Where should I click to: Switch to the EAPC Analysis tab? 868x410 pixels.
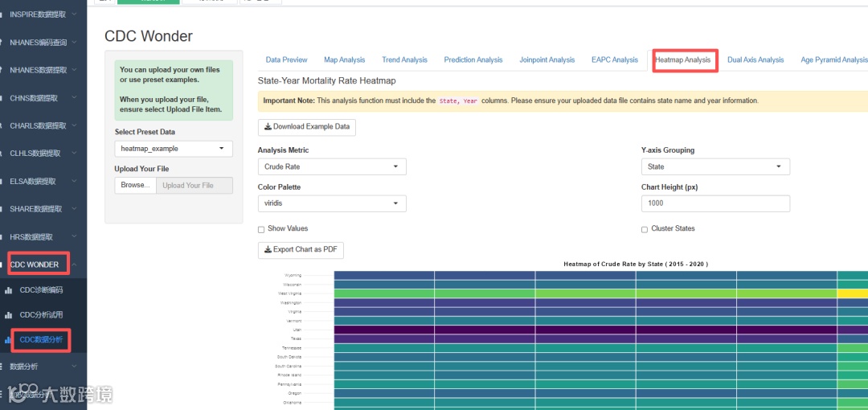coord(615,59)
